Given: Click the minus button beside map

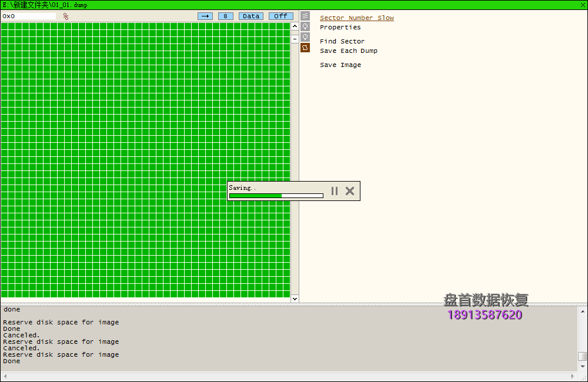Looking at the screenshot, I should tap(295, 39).
